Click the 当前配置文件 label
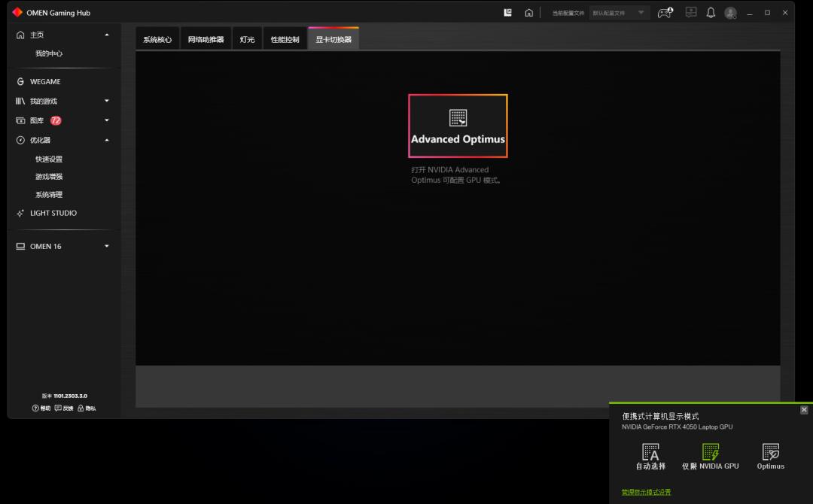This screenshot has width=813, height=504. [x=568, y=13]
